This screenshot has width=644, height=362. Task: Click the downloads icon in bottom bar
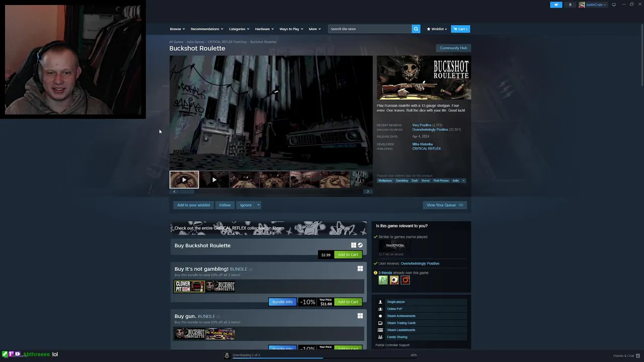coord(227,355)
